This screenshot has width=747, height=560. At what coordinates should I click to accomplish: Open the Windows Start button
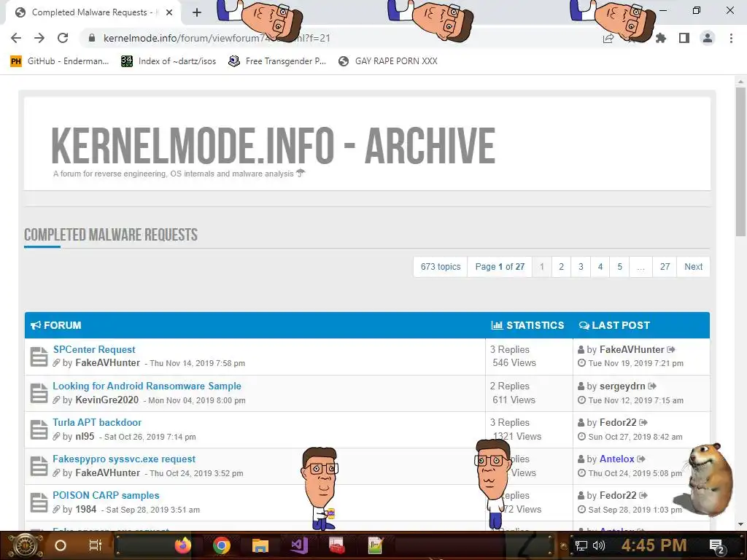[x=26, y=545]
